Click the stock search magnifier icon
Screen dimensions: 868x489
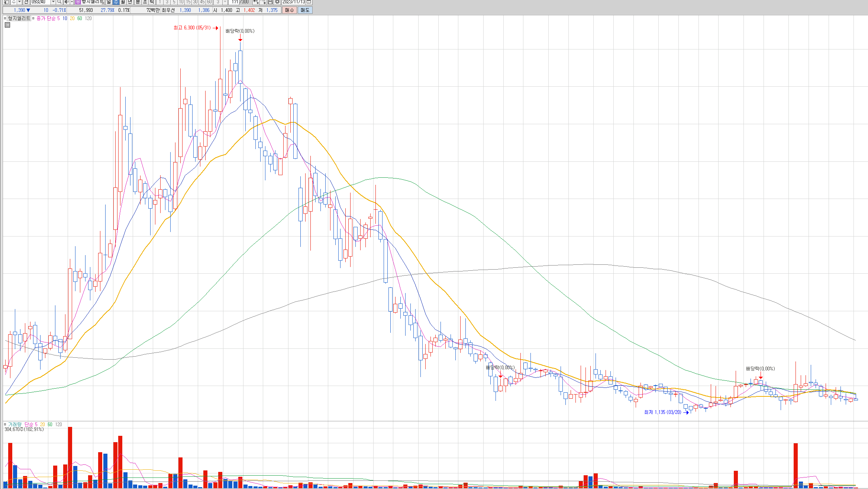(59, 2)
